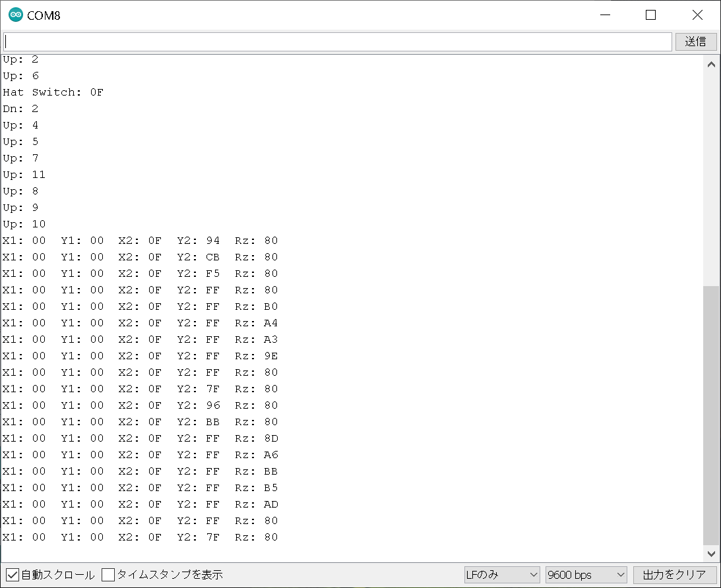Click the 'Up: 6' output line
Screen dimensions: 721x588
point(20,76)
